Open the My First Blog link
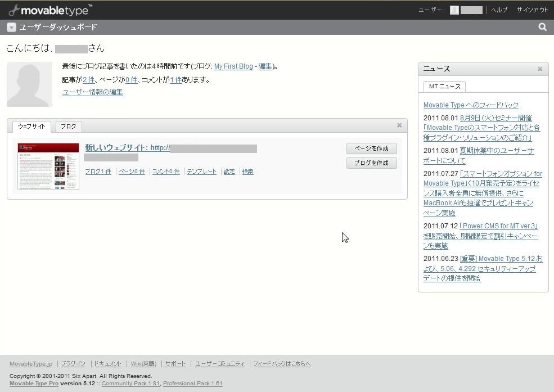This screenshot has height=392, width=554. [233, 66]
